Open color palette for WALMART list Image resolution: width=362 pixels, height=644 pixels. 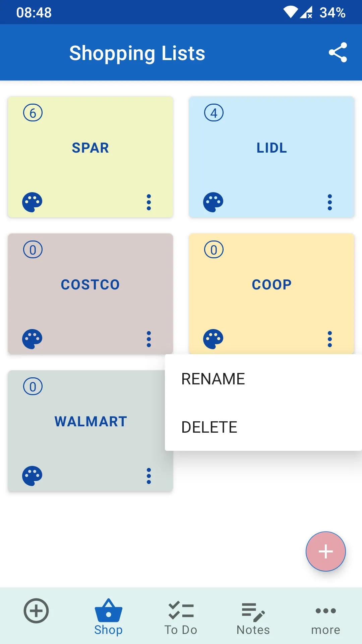pos(32,476)
